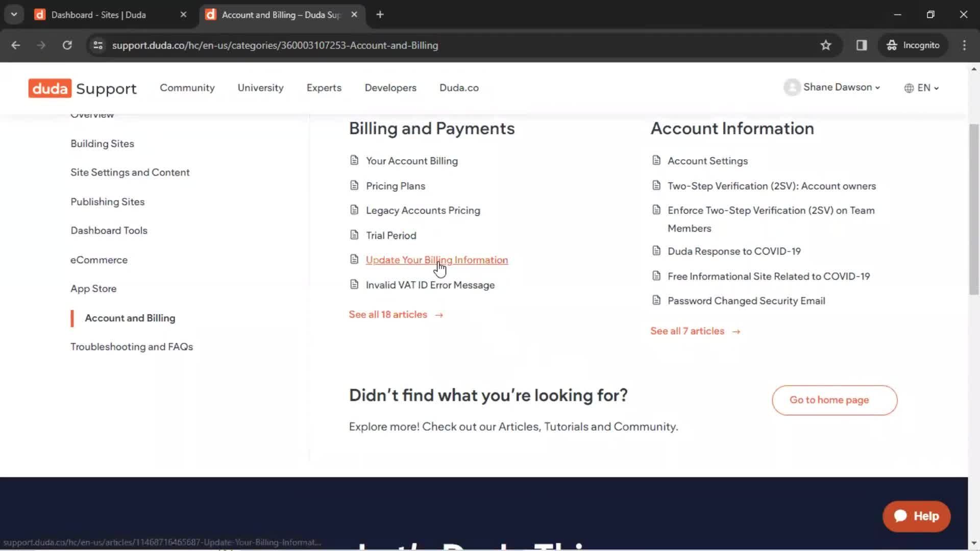Select eCommerce in the sidebar

tap(99, 260)
